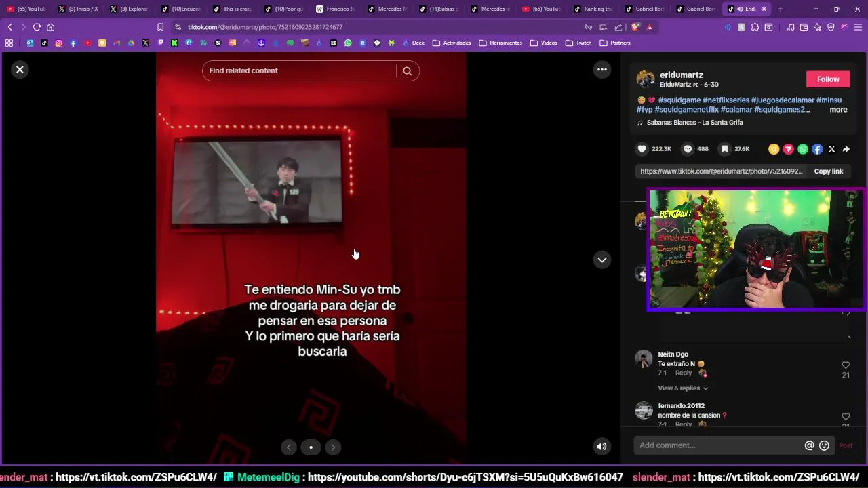Click the search magnifier in Find related content
The height and width of the screenshot is (488, 868).
coord(408,70)
